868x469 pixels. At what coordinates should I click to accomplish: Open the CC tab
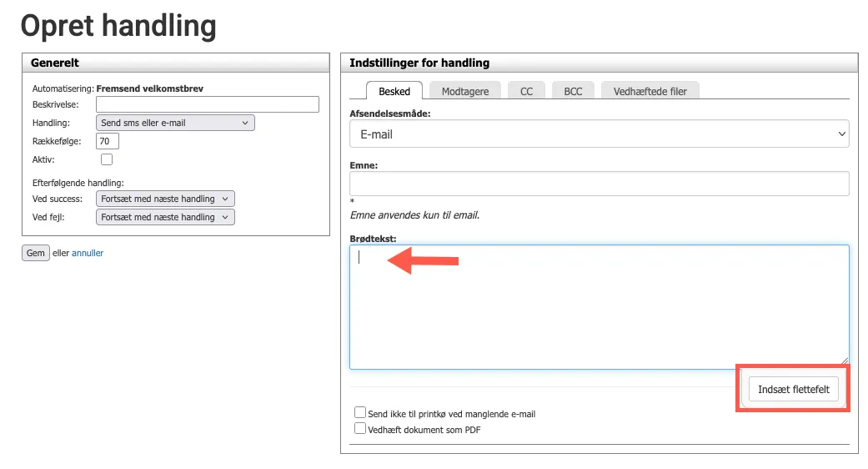[526, 91]
